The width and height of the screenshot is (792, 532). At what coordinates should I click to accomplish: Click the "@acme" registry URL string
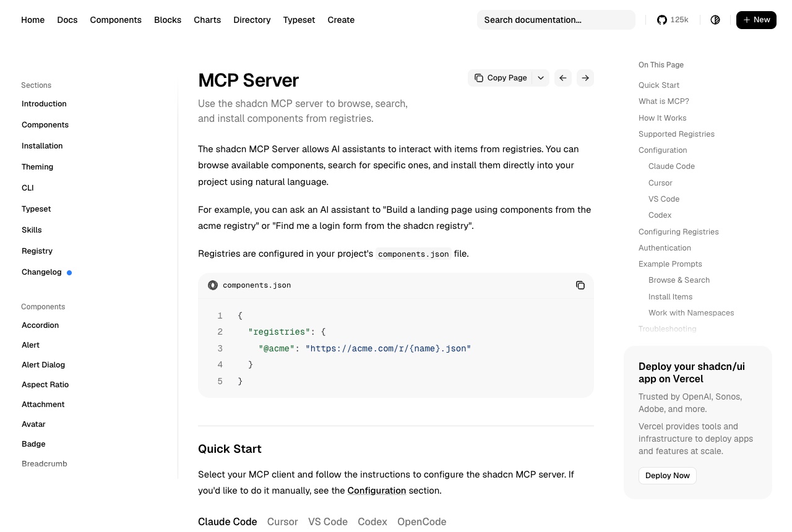(388, 349)
